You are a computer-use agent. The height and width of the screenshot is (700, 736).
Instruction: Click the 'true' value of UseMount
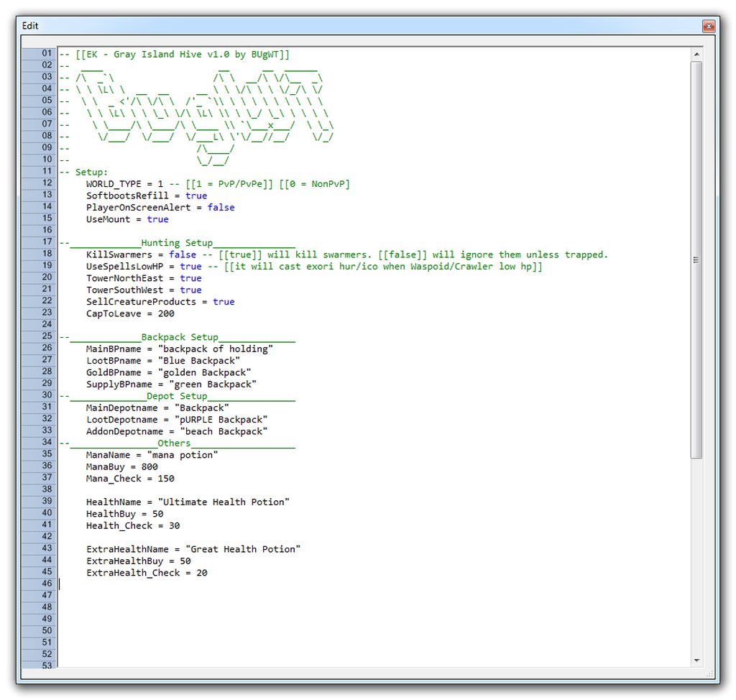coord(157,219)
